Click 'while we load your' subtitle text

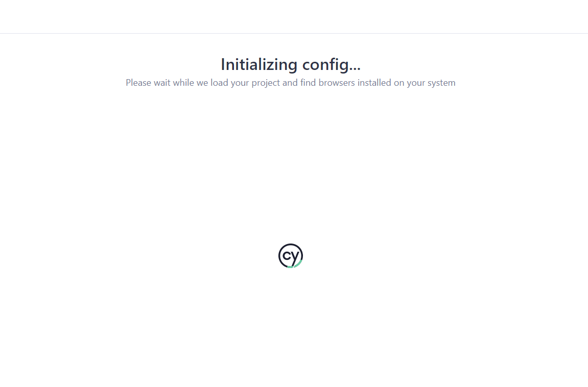click(211, 83)
